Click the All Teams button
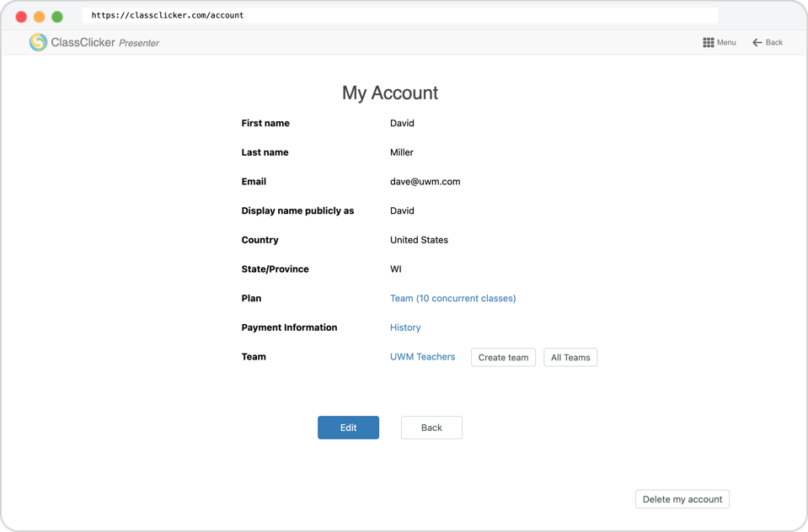 [570, 358]
